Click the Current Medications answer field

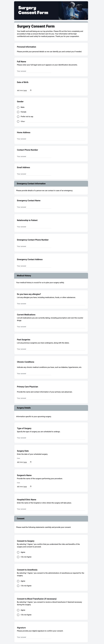[x=34, y=326]
